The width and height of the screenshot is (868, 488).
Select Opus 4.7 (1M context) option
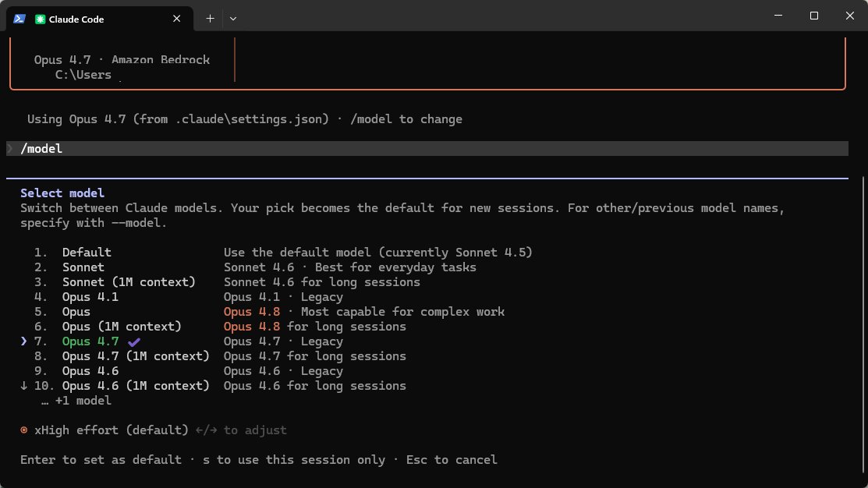click(x=136, y=356)
